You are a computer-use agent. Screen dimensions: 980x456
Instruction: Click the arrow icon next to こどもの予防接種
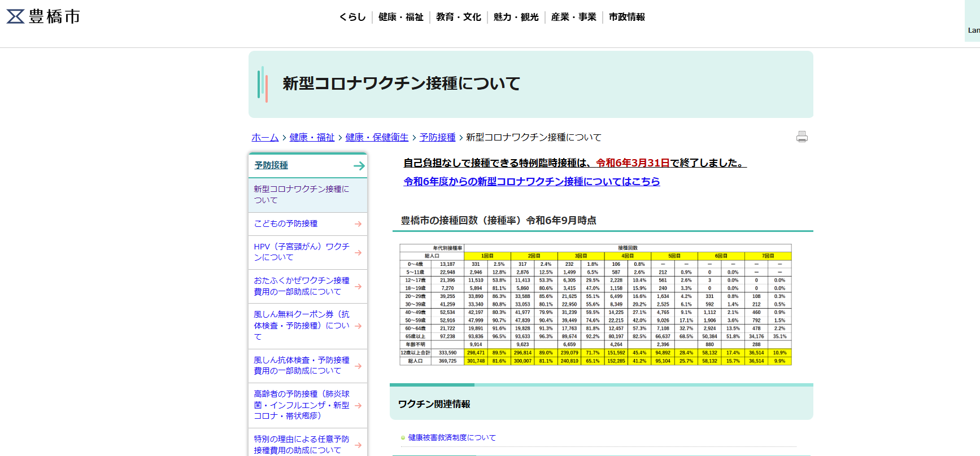pos(358,224)
